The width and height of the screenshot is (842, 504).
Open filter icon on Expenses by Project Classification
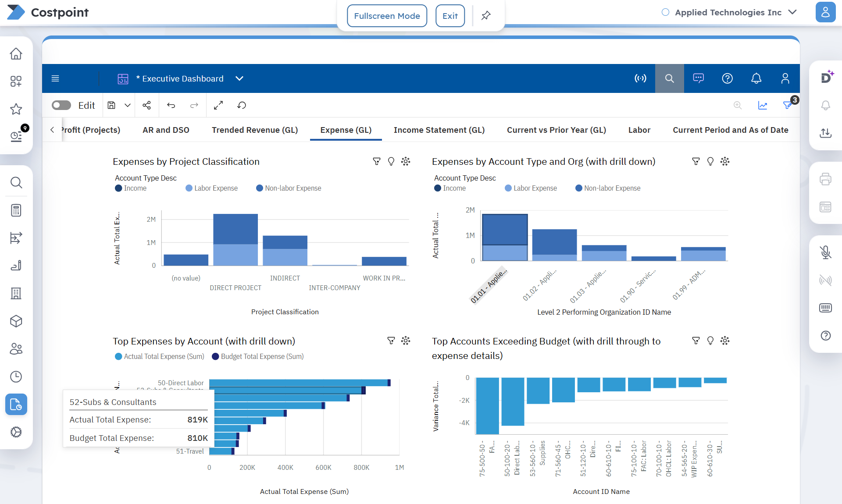tap(376, 161)
